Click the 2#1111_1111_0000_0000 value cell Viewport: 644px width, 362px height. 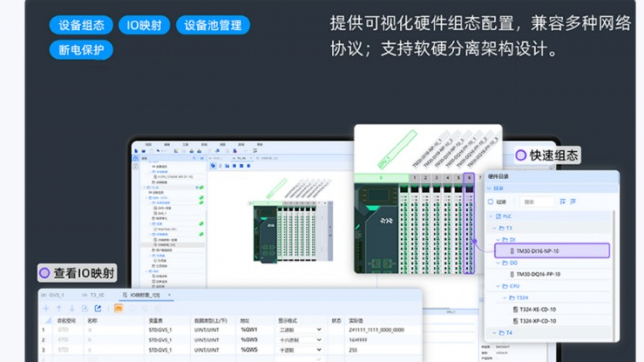point(376,330)
